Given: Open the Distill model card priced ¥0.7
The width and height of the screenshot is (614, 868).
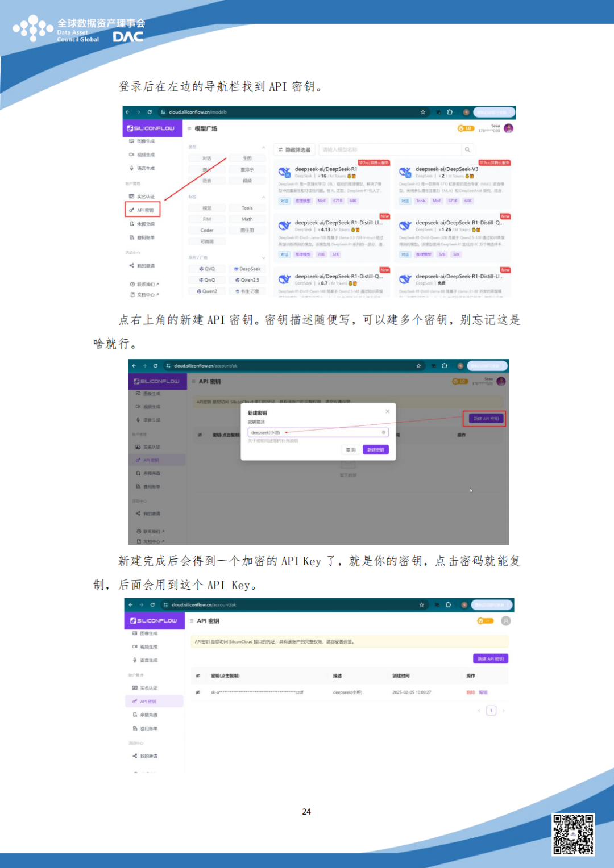Looking at the screenshot, I should click(333, 282).
